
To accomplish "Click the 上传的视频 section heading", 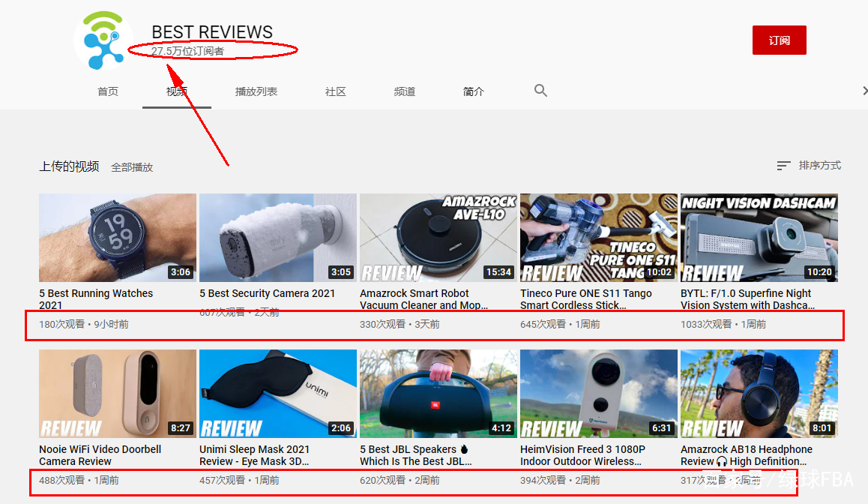I will pos(69,166).
